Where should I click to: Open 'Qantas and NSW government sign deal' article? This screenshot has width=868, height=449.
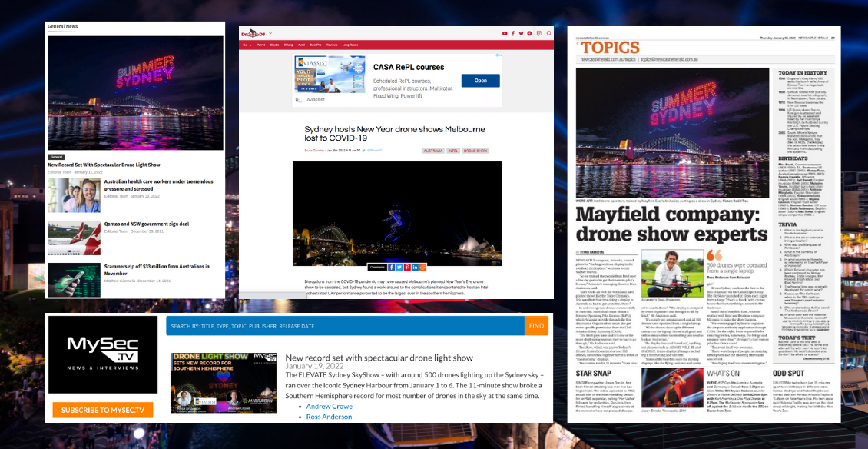pos(147,224)
